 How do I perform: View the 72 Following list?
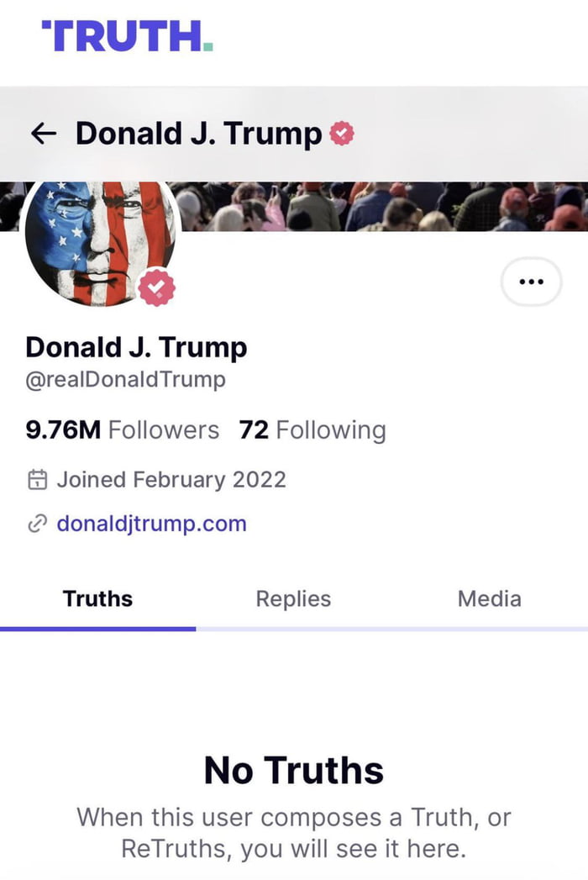312,430
